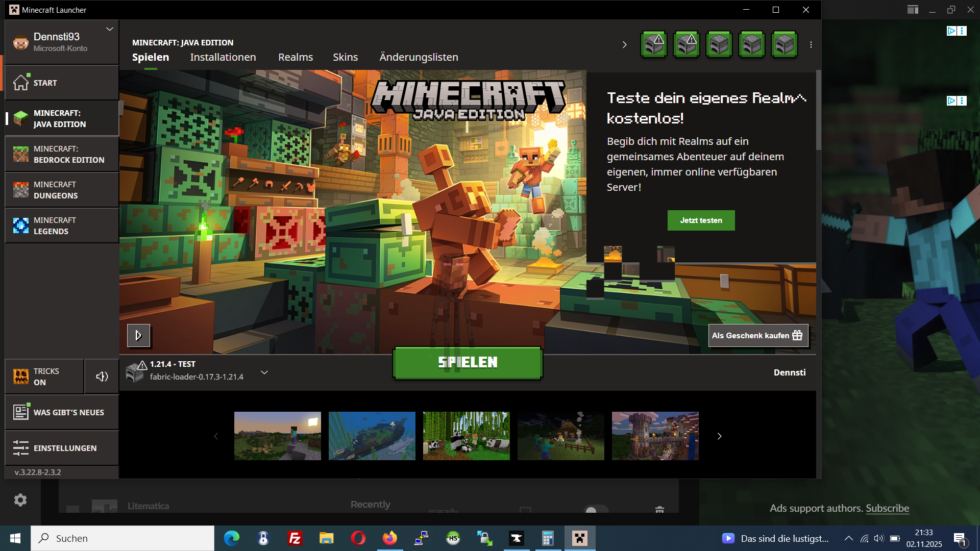Open the Änderungslisten tab
Viewport: 980px width, 551px height.
pos(419,57)
